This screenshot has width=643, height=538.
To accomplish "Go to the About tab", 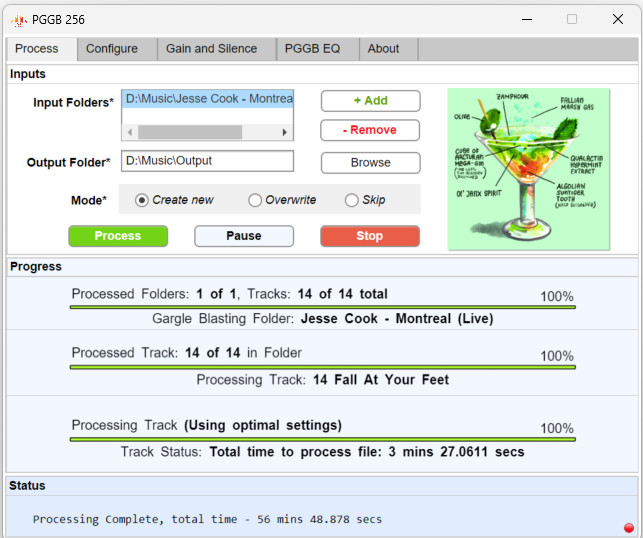I will pos(383,49).
